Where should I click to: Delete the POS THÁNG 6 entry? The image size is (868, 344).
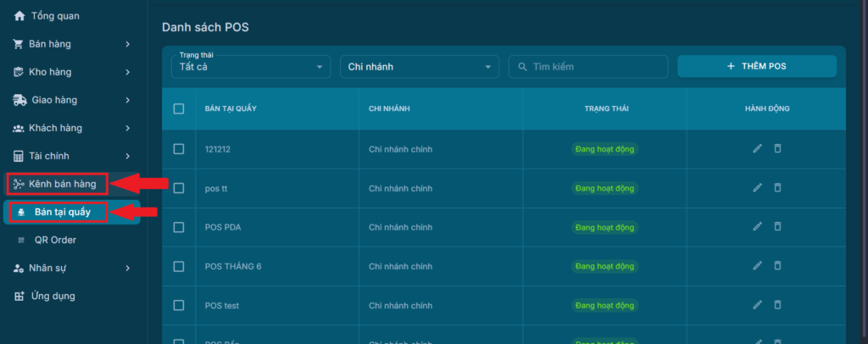pyautogui.click(x=777, y=266)
